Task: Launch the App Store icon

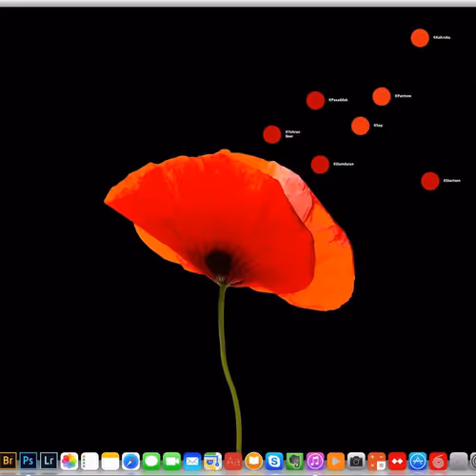Action: tap(418, 461)
